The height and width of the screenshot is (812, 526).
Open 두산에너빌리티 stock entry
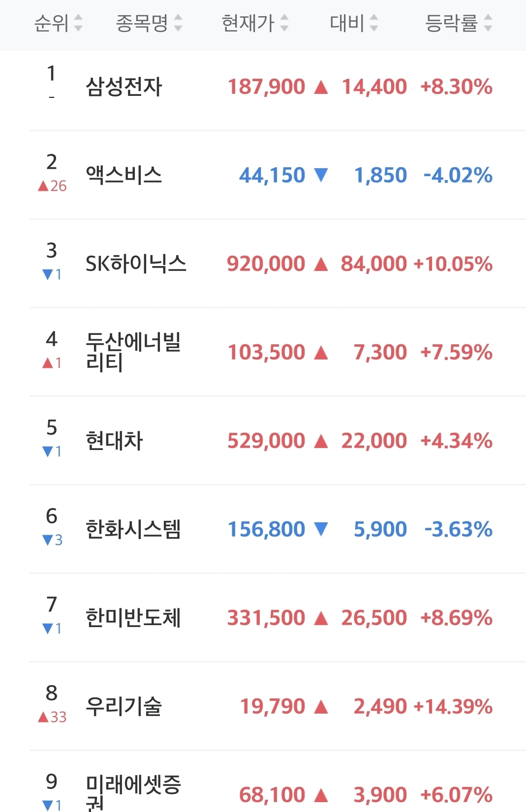point(133,352)
